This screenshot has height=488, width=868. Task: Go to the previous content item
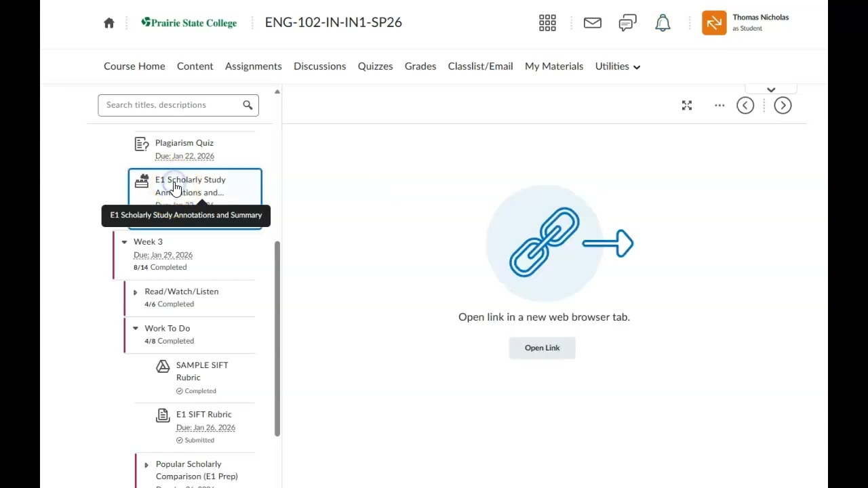(x=745, y=105)
